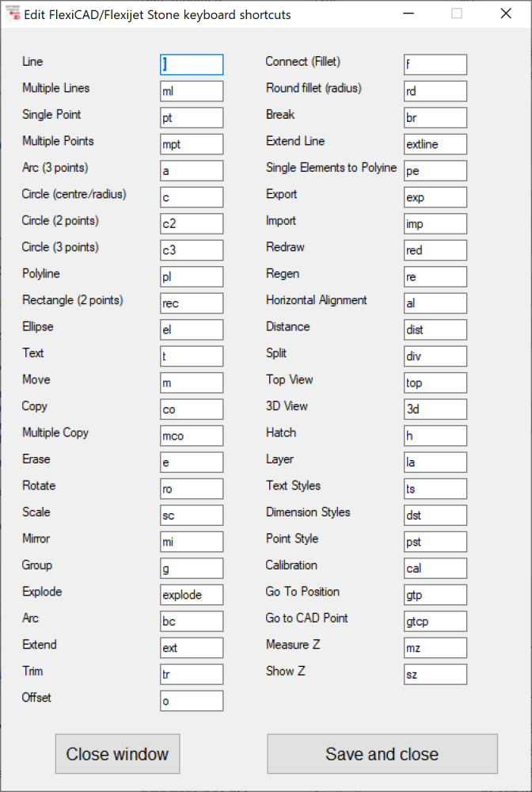The width and height of the screenshot is (532, 792).
Task: Click inside the Arc (3 points) shortcut box
Action: pyautogui.click(x=191, y=170)
